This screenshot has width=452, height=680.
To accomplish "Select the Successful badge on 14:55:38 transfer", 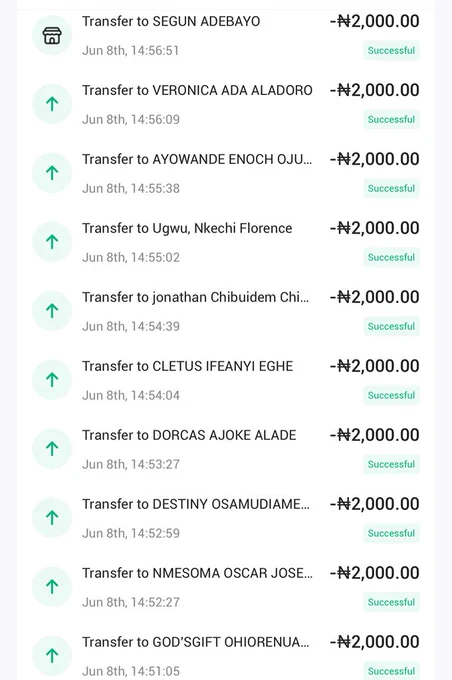I will point(391,189).
